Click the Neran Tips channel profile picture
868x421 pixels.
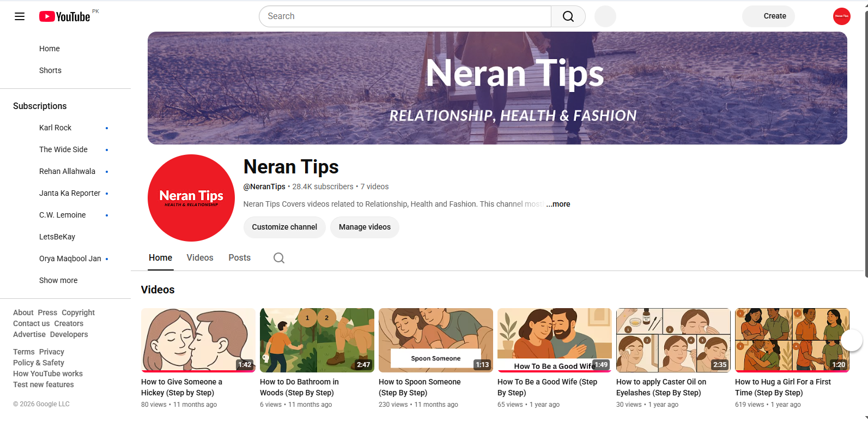click(x=191, y=198)
